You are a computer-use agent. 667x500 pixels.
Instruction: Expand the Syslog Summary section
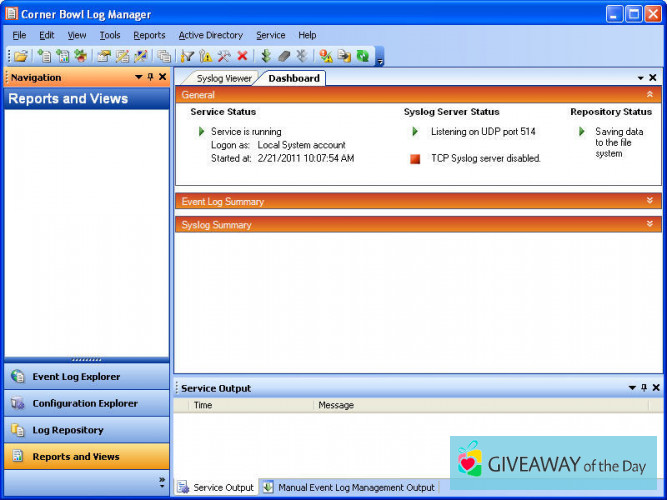(650, 225)
